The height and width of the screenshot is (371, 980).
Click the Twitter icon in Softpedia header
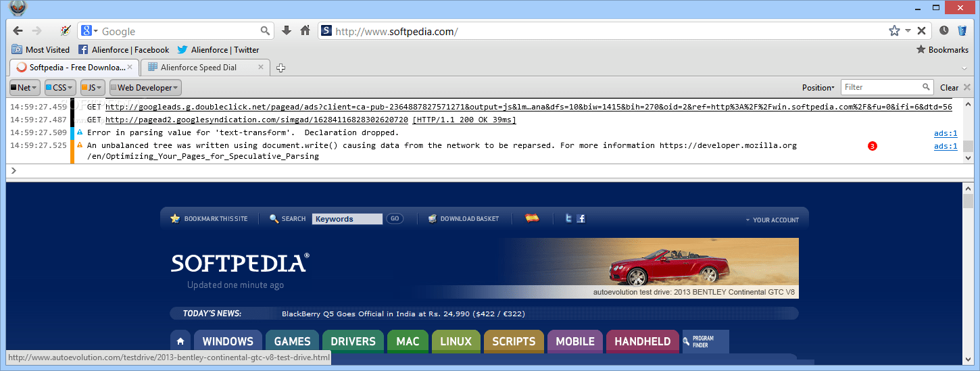pos(569,218)
